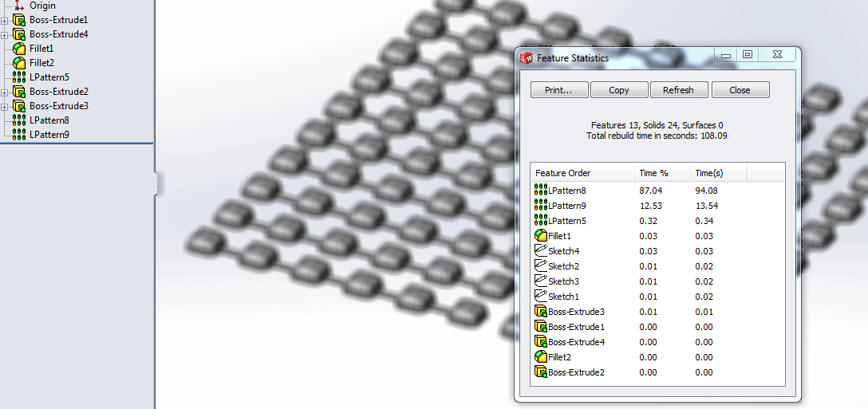Copy the feature statistics
868x409 pixels.
(619, 90)
